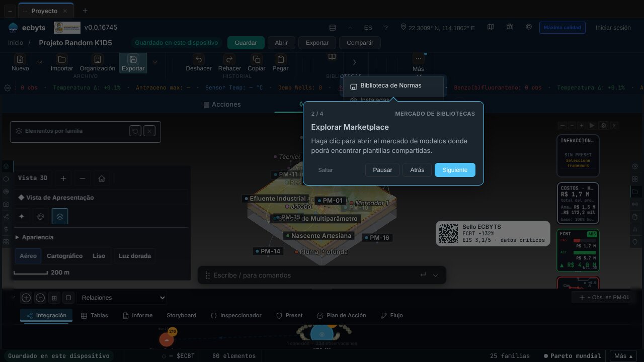The width and height of the screenshot is (644, 362).
Task: Click the Compartir button
Action: (360, 43)
